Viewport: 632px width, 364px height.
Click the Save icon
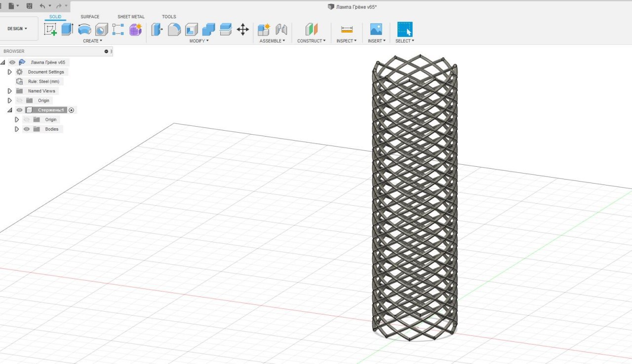pos(29,6)
